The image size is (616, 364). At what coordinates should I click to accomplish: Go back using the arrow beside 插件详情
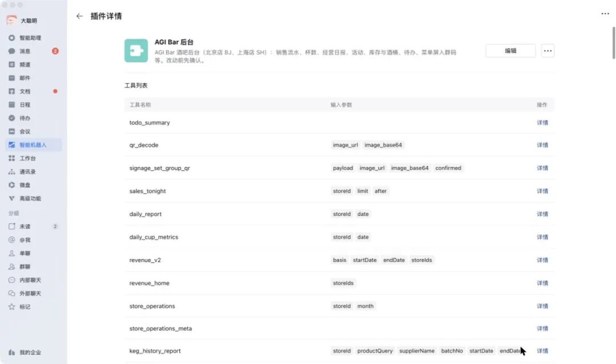pos(79,16)
